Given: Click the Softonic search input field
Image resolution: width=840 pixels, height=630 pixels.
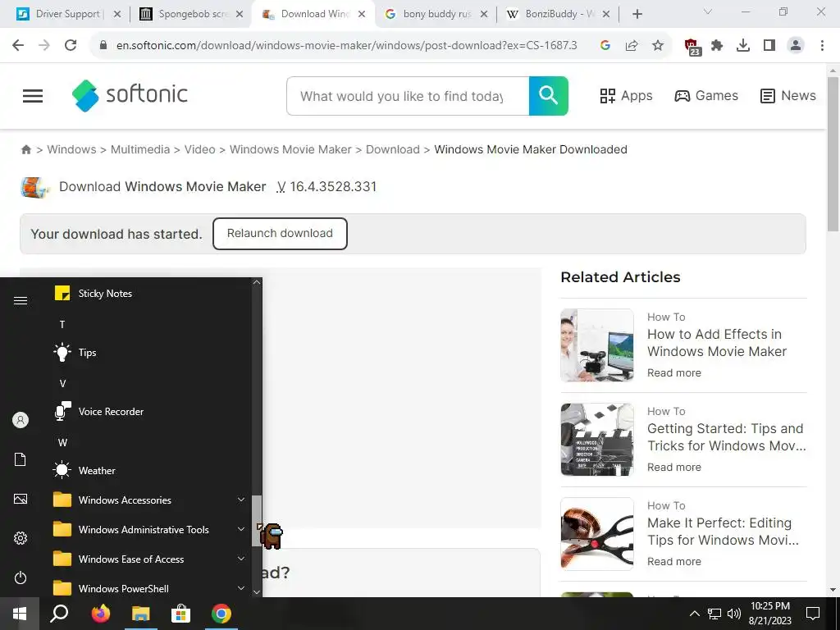Looking at the screenshot, I should tap(408, 96).
